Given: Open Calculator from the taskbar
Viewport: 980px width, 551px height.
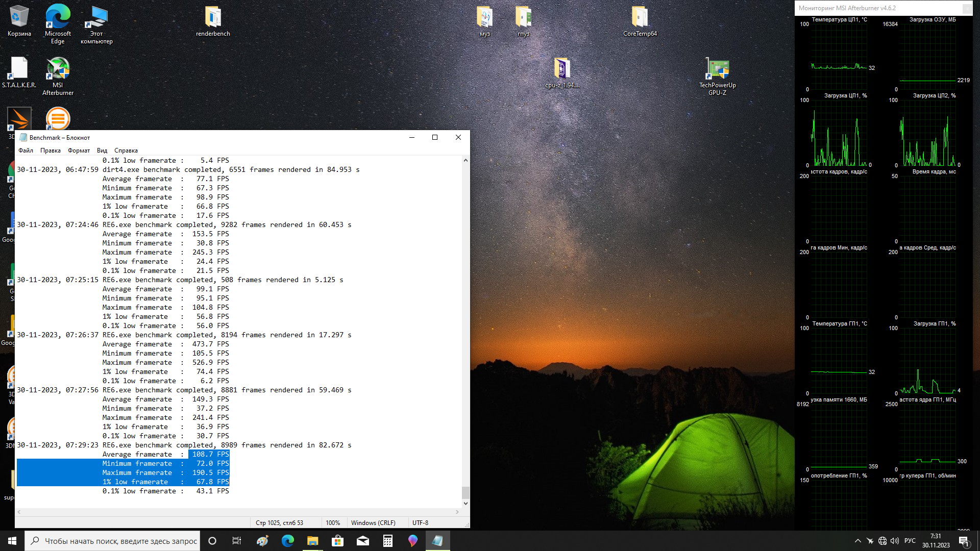Looking at the screenshot, I should [x=388, y=541].
